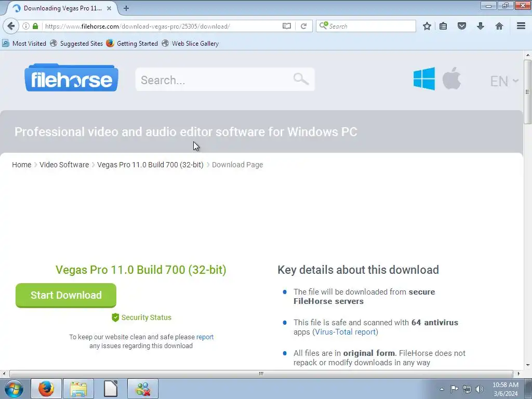
Task: Click the report link
Action: tap(205, 337)
